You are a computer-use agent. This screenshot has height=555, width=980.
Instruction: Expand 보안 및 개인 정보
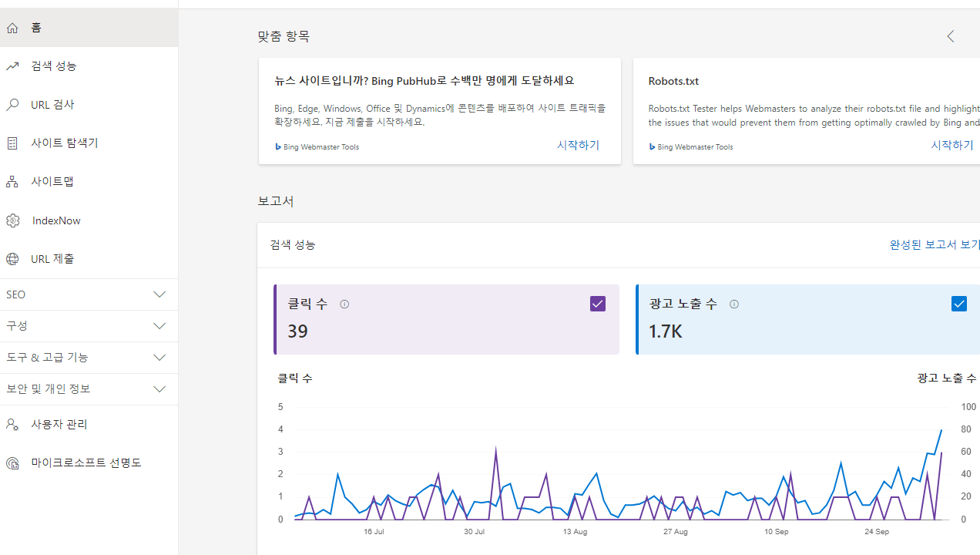(89, 388)
